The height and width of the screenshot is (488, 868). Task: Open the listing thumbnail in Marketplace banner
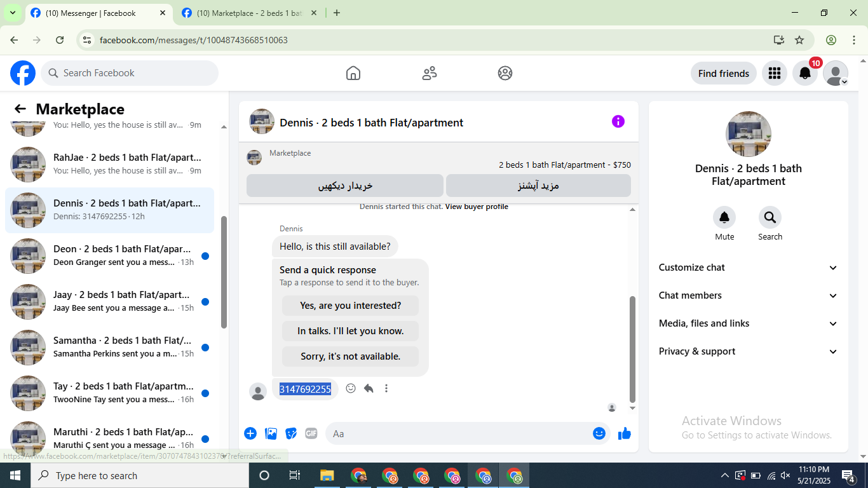pos(254,158)
